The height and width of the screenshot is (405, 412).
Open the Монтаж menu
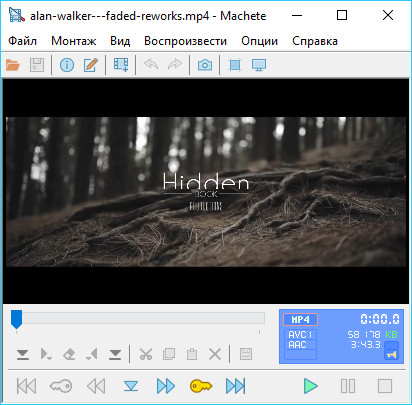pos(74,41)
